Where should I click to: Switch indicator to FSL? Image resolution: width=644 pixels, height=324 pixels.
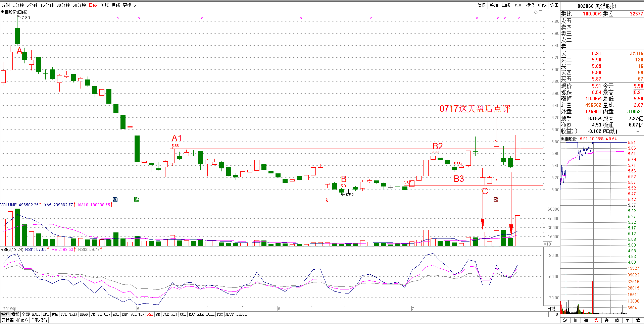click(64, 314)
